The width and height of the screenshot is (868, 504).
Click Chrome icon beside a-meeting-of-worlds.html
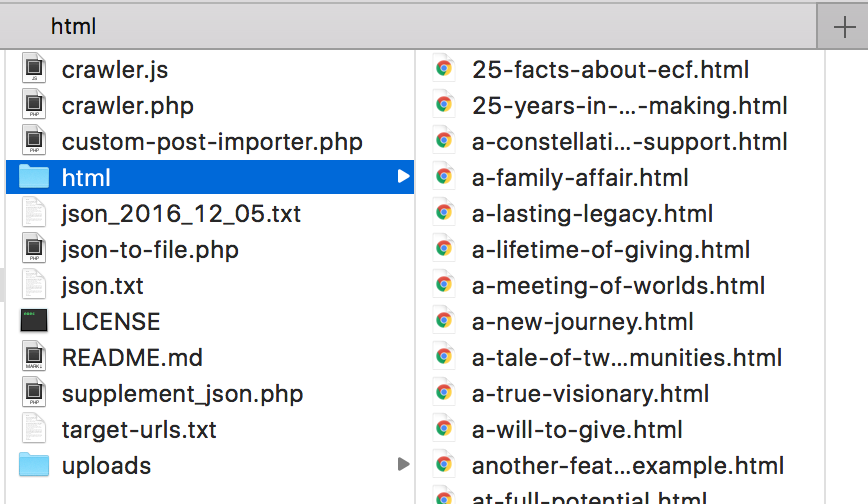pos(443,284)
